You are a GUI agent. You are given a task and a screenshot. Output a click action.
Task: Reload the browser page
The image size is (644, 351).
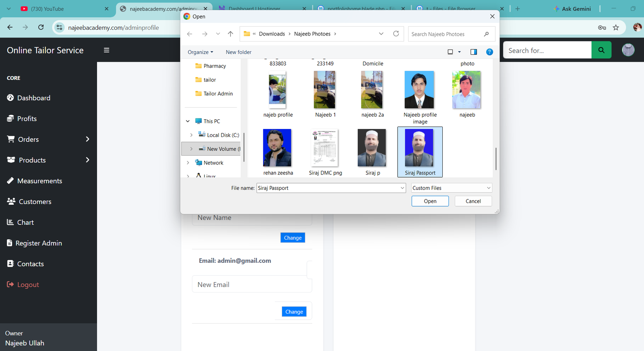click(x=41, y=27)
